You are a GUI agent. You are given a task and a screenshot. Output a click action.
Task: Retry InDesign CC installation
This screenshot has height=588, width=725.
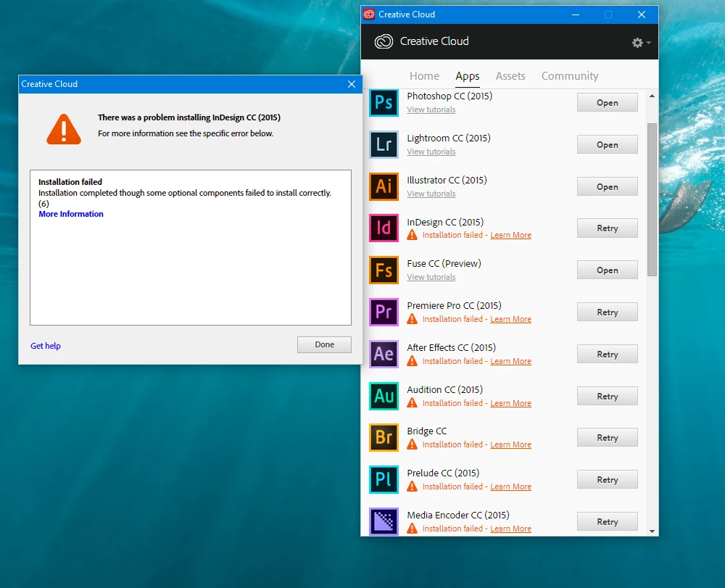point(607,228)
